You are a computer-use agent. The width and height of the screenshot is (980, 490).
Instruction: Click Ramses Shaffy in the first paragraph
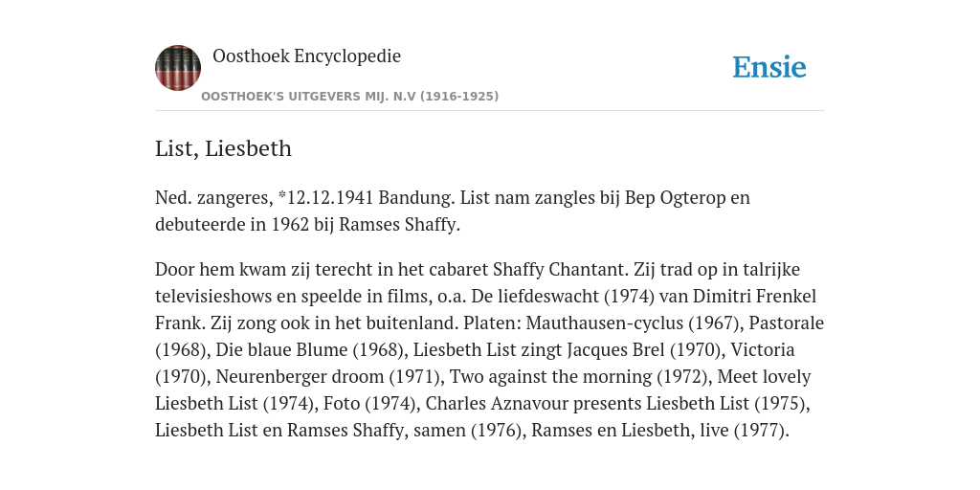(x=399, y=225)
